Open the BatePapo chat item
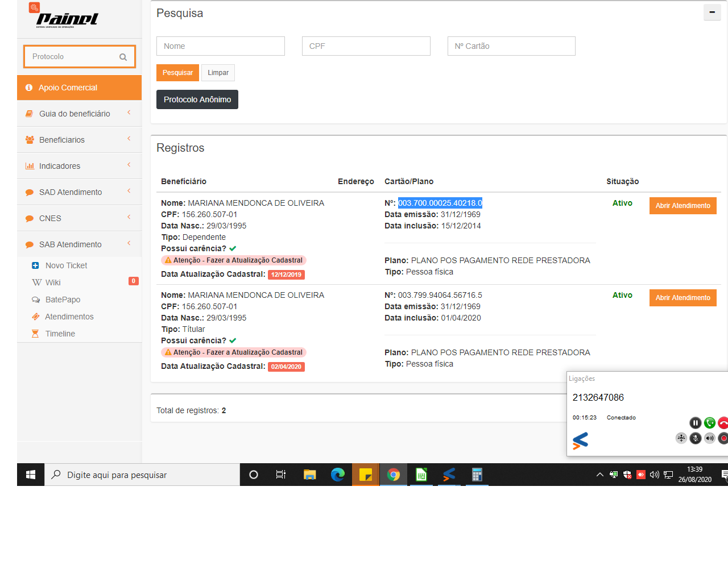This screenshot has height=582, width=728. coord(63,300)
